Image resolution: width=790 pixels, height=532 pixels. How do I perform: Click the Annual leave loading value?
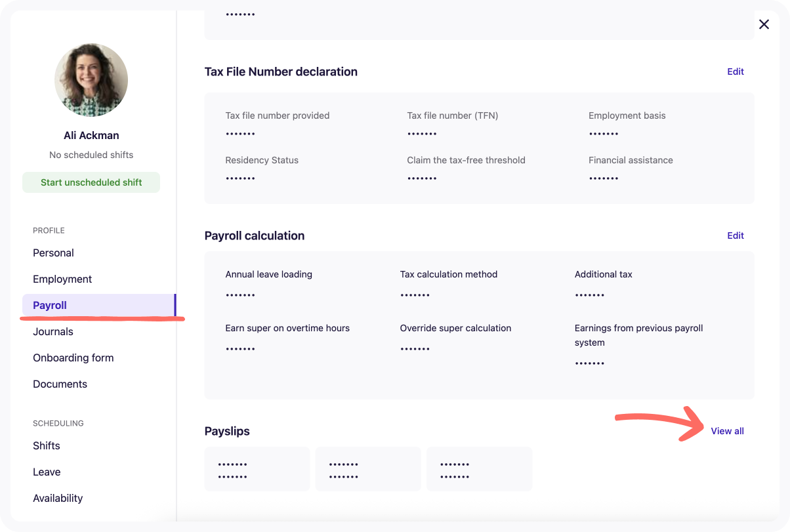[240, 295]
